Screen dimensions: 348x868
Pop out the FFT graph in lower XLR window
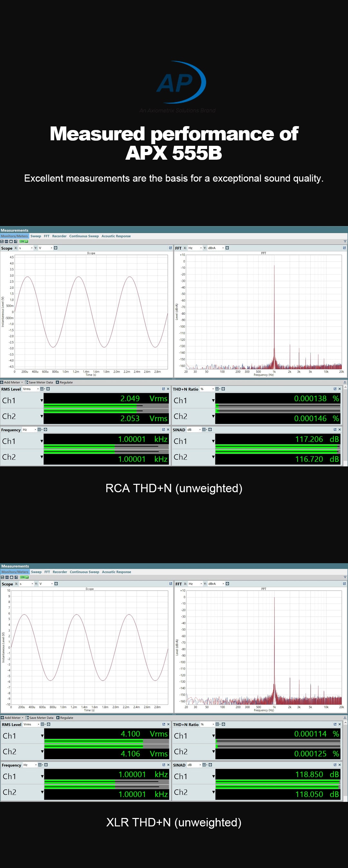pyautogui.click(x=344, y=584)
